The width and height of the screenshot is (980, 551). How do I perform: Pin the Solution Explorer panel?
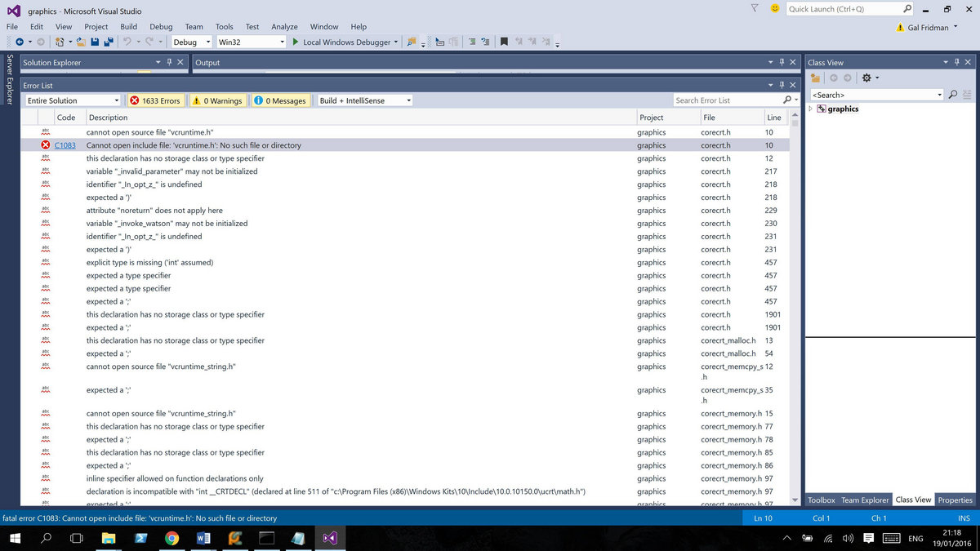coord(169,62)
